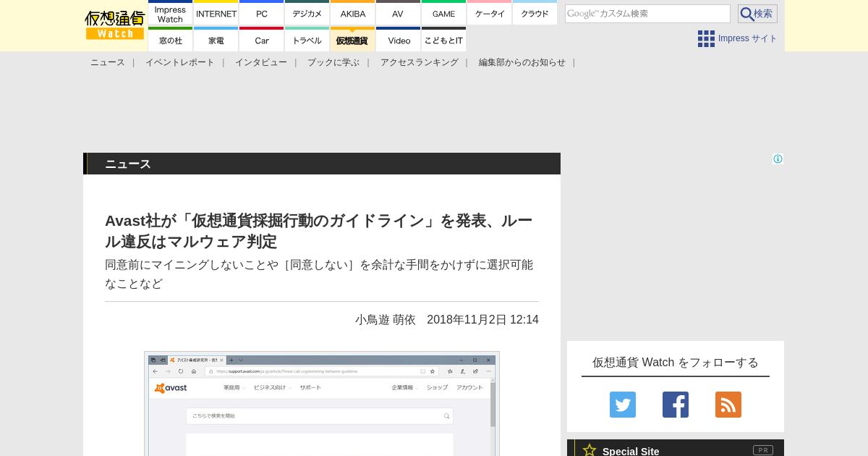The height and width of the screenshot is (456, 868).
Task: Open 編集部からのお知らせ menu item
Action: (522, 62)
